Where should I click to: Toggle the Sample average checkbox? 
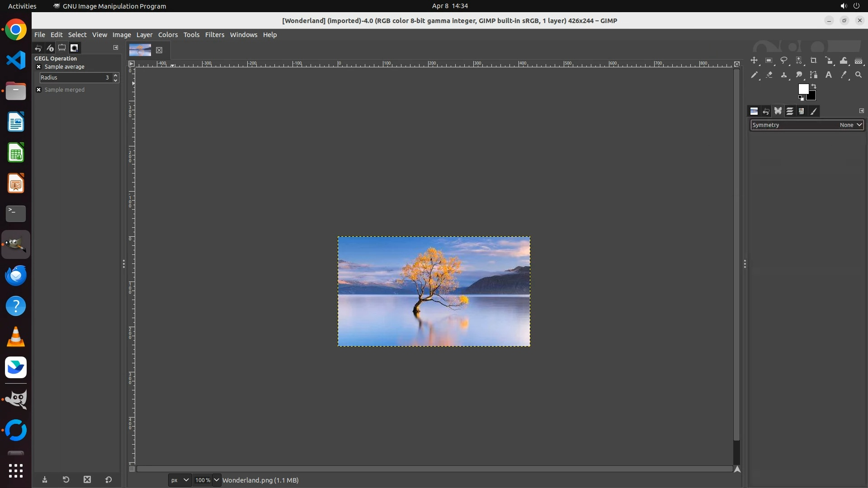[39, 67]
